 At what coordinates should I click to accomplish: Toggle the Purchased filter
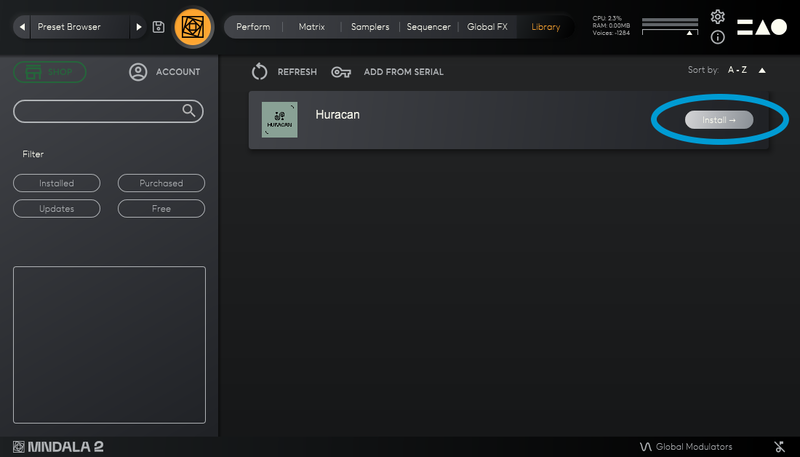tap(161, 183)
